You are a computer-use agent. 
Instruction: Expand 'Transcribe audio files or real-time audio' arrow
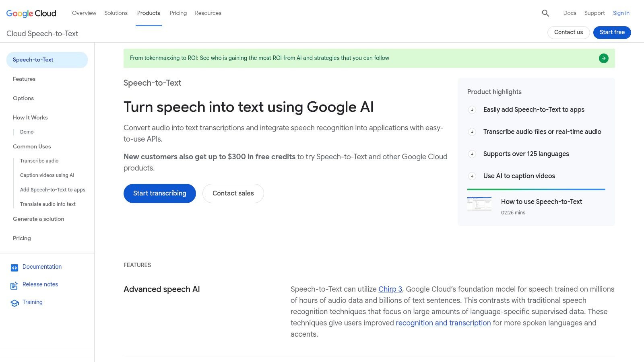point(472,132)
